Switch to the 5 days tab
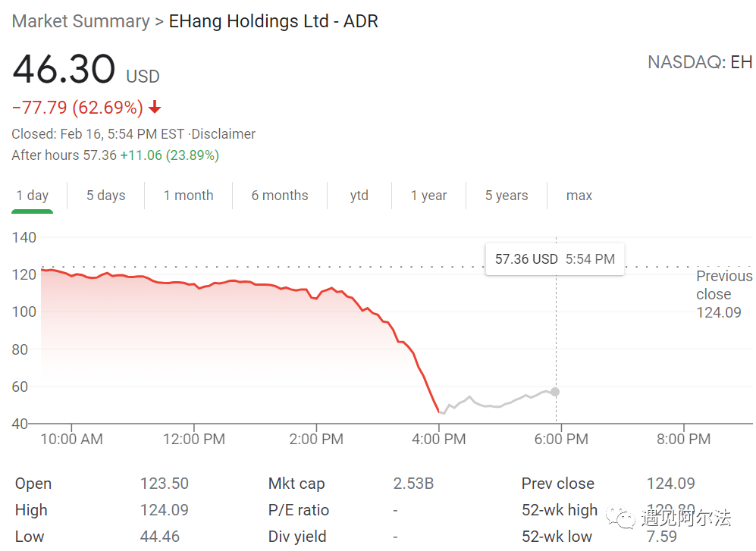The image size is (756, 551). [105, 196]
